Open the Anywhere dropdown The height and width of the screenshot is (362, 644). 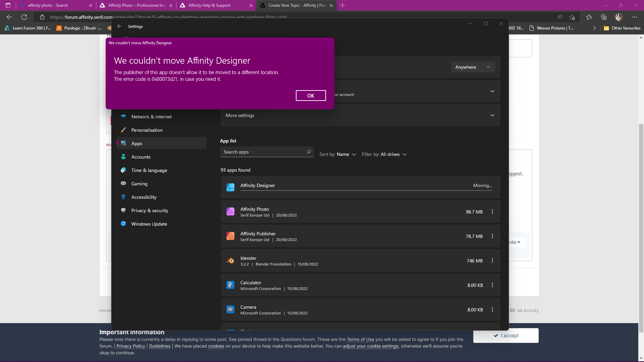pos(473,67)
